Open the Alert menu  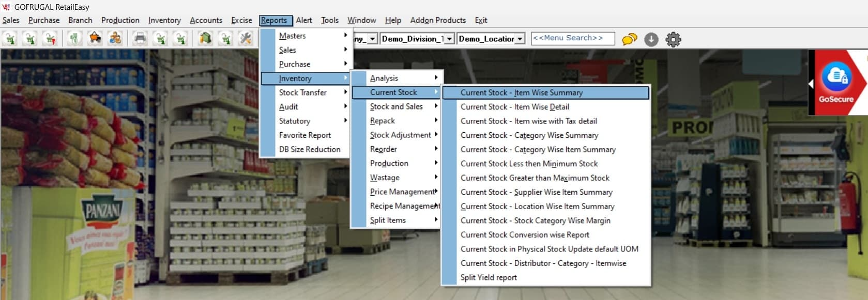(304, 20)
